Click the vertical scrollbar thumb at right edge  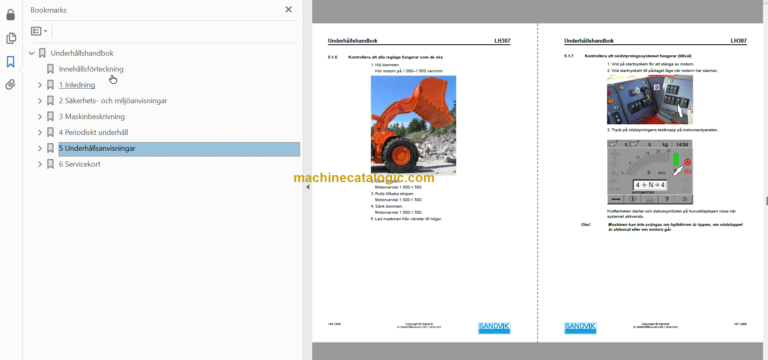tap(766, 200)
